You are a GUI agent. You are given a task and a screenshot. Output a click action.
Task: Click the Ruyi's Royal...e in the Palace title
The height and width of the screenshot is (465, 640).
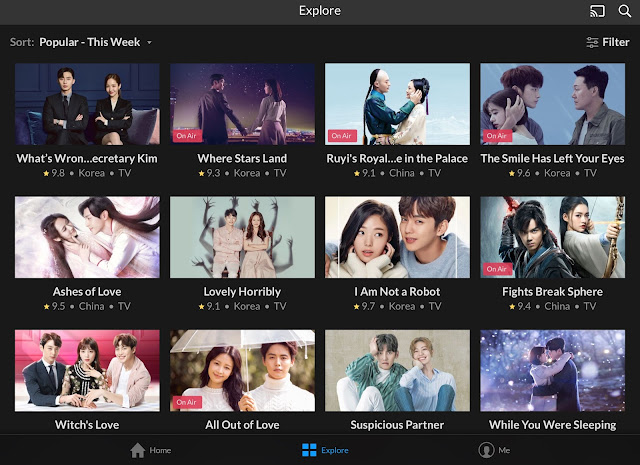pos(397,158)
